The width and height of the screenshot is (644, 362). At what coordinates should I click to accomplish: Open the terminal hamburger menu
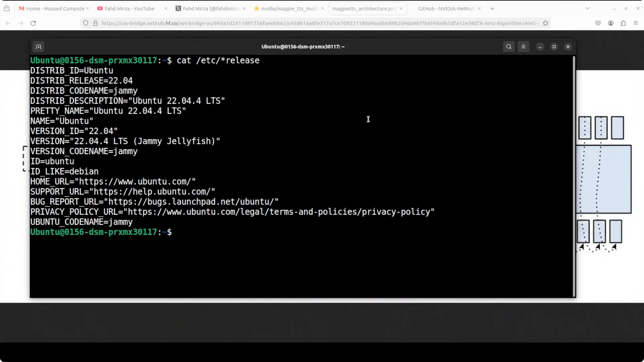523,47
